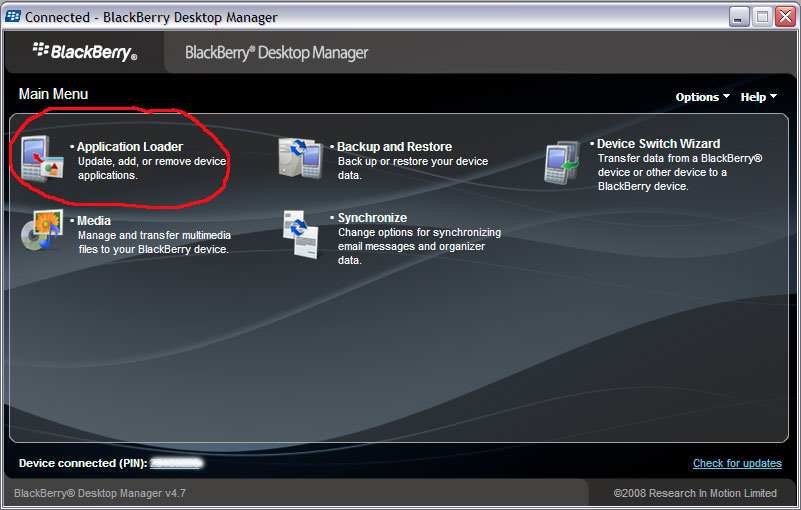Open the Help dropdown menu
The height and width of the screenshot is (510, 801).
[759, 97]
